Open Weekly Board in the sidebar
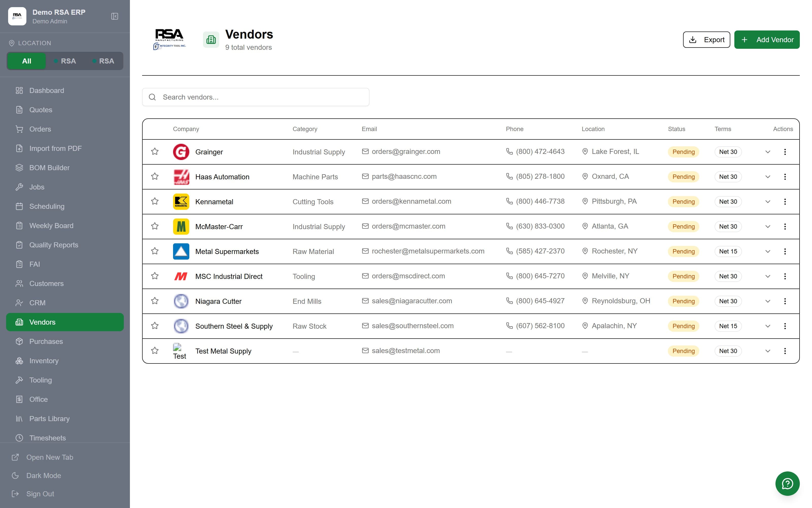Viewport: 812px width, 508px height. pos(65,226)
